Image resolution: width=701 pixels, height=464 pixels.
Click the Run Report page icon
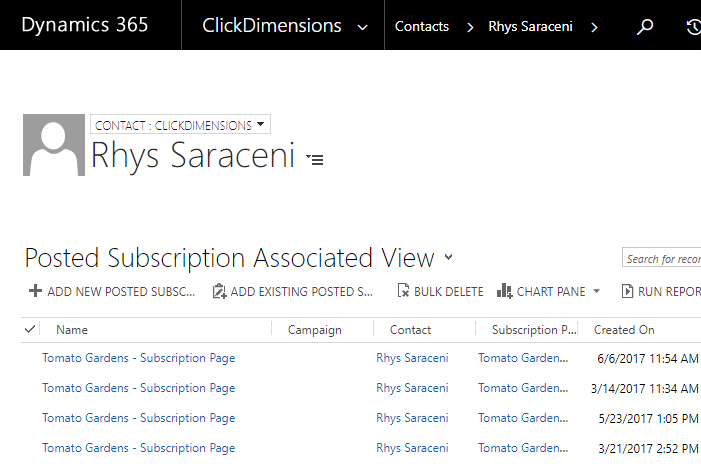[x=627, y=291]
